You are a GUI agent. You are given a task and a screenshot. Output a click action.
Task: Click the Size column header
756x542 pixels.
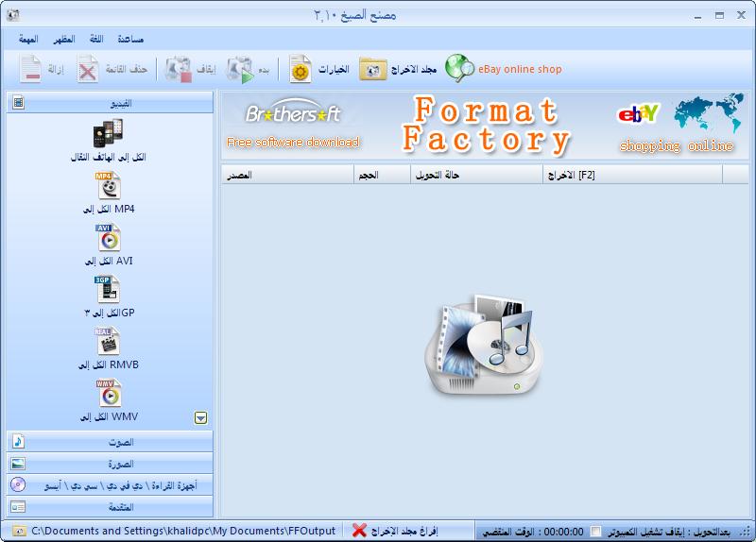coord(382,175)
